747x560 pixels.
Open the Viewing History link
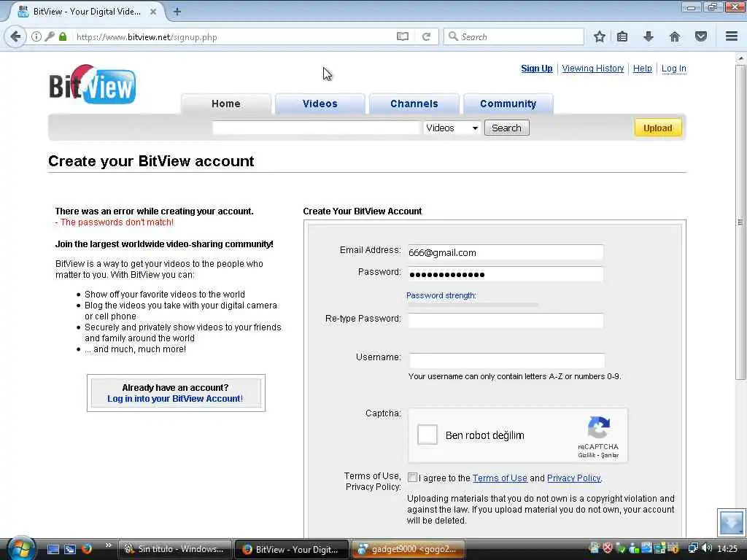(x=592, y=69)
